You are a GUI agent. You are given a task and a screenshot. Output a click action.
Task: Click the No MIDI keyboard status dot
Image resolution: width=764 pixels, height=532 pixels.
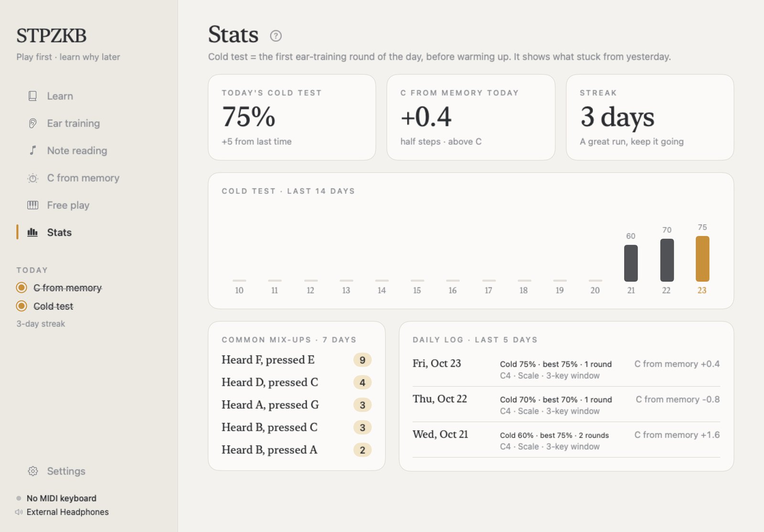click(19, 498)
